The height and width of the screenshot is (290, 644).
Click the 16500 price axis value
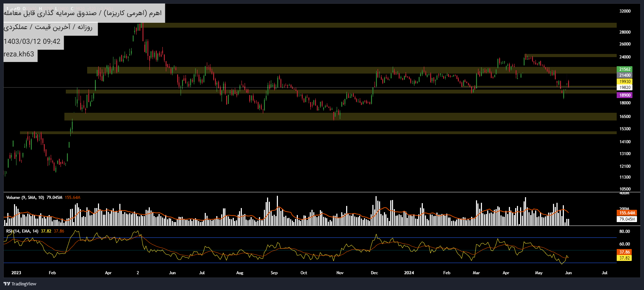click(625, 117)
